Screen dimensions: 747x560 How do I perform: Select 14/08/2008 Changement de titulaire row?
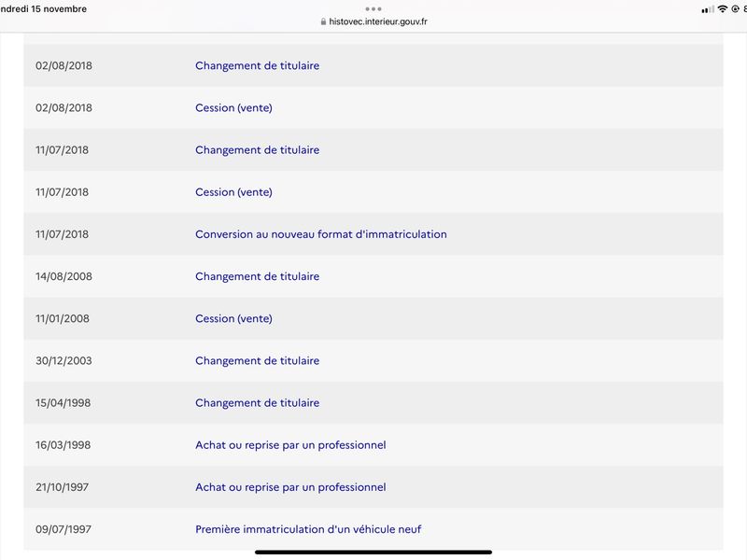(x=373, y=276)
